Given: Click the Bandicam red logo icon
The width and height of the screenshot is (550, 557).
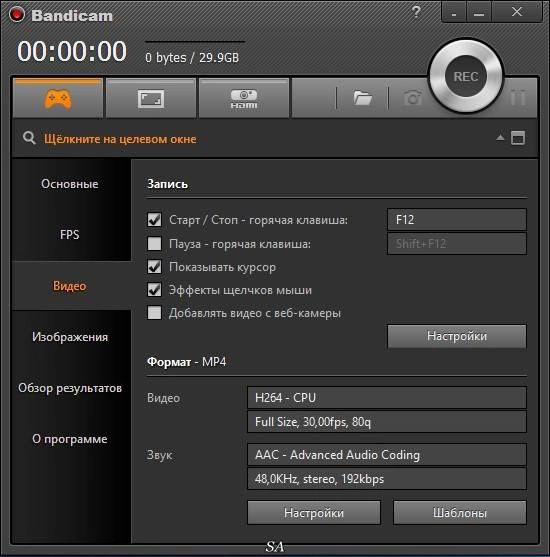Looking at the screenshot, I should (x=17, y=15).
